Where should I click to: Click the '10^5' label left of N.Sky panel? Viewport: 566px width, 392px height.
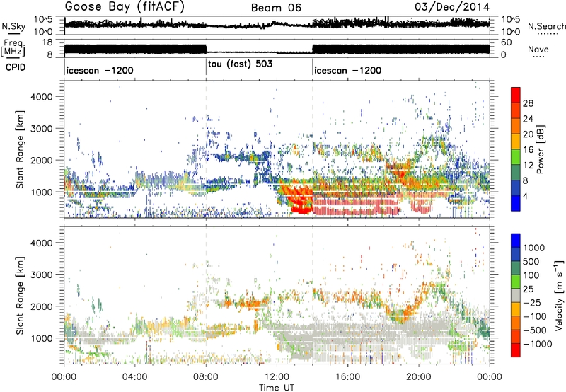click(43, 19)
